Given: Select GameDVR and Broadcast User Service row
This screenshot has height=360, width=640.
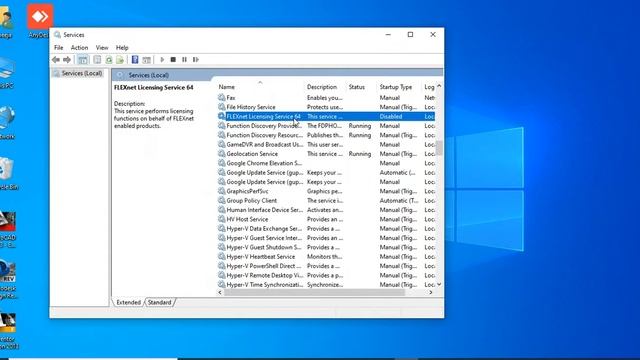Looking at the screenshot, I should point(326,144).
